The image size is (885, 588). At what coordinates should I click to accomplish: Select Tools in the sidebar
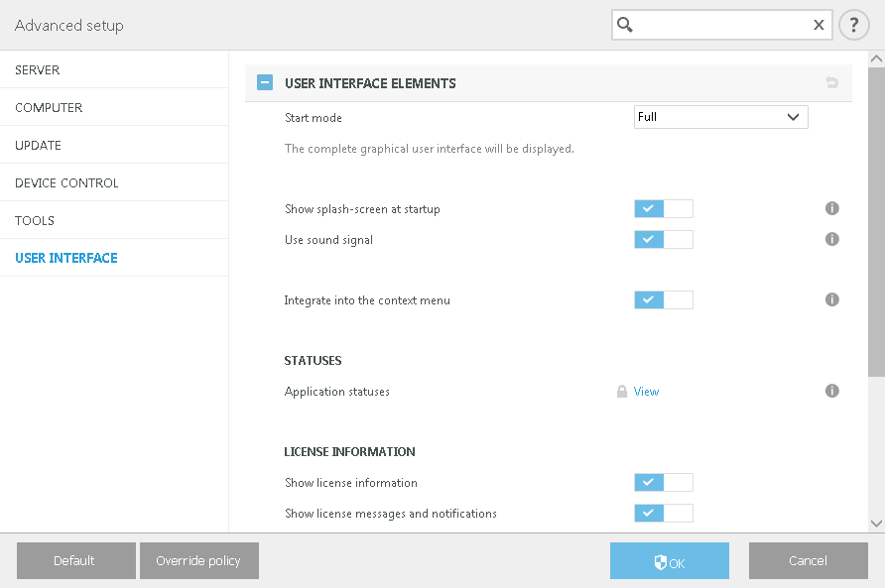(x=35, y=221)
